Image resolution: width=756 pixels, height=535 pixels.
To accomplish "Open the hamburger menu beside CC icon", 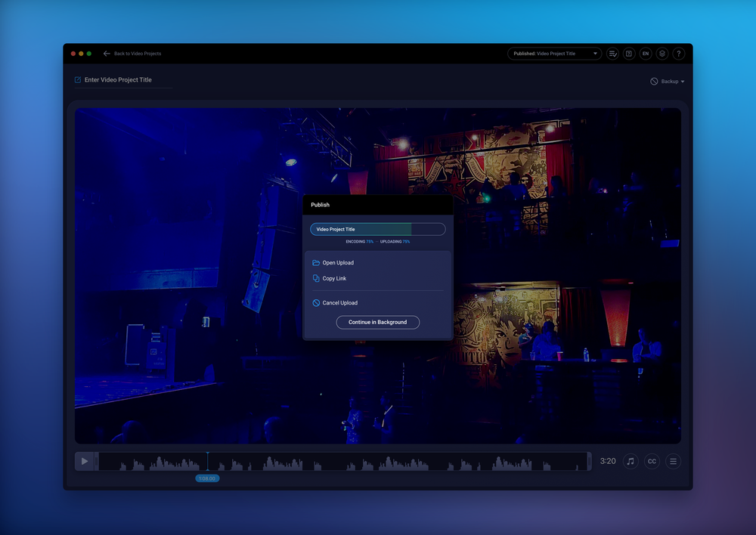I will point(673,461).
